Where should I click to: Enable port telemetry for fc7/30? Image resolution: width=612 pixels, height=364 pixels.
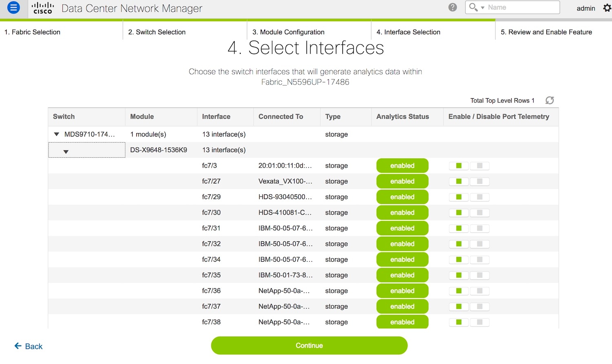coord(459,212)
